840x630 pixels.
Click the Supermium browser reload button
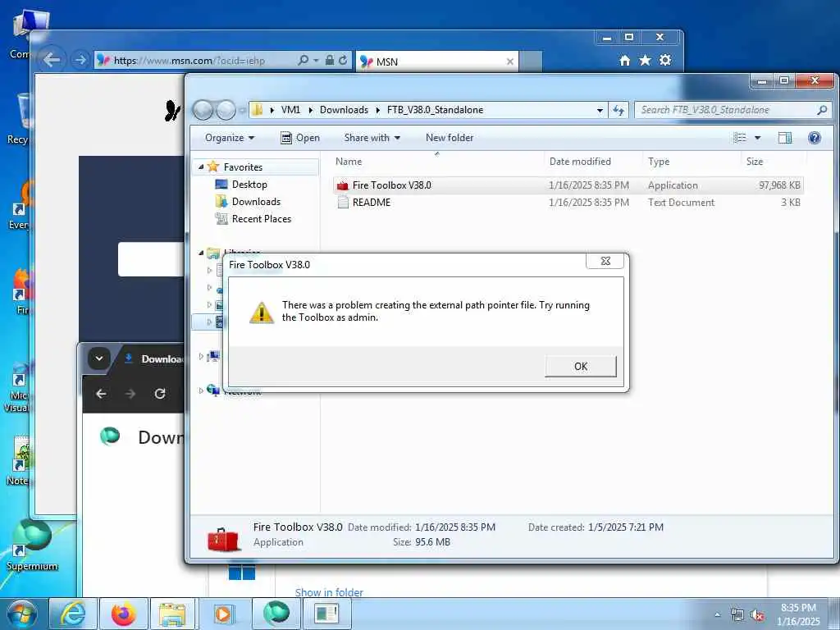click(x=160, y=394)
